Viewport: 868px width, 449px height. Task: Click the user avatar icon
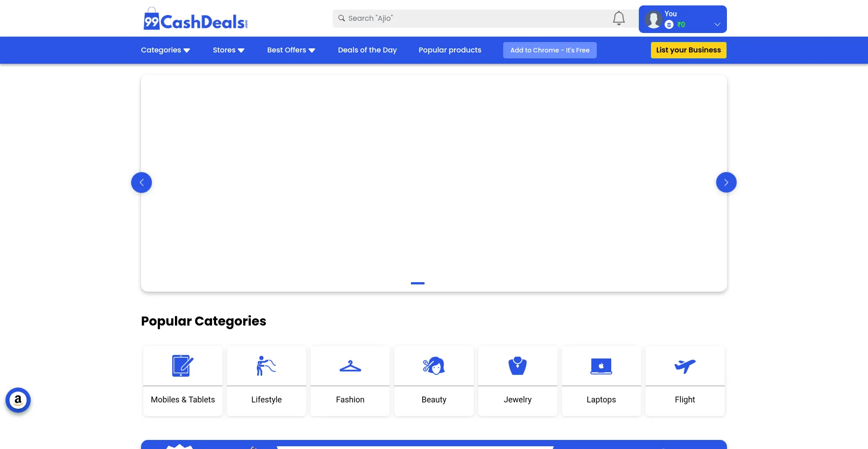[x=653, y=19]
